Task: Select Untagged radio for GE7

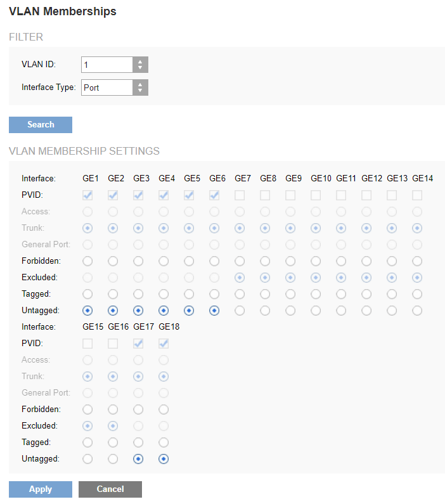Action: [x=240, y=311]
